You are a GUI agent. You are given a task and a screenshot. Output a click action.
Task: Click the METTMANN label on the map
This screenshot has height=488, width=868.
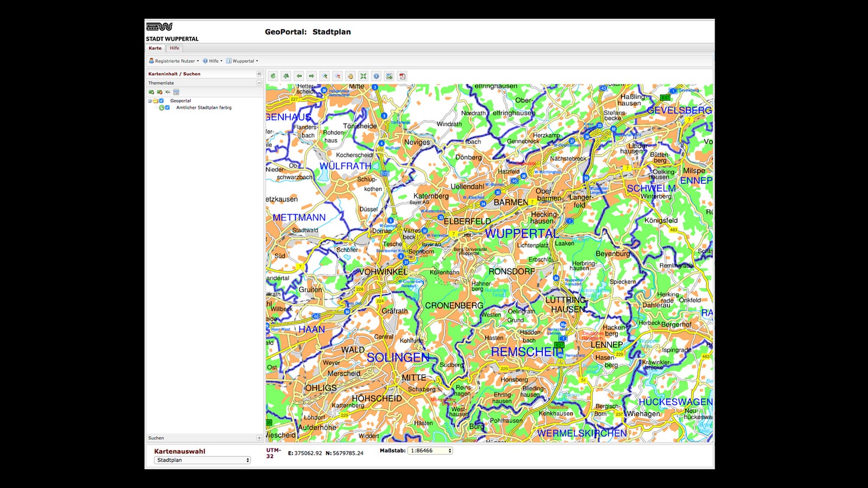click(299, 217)
